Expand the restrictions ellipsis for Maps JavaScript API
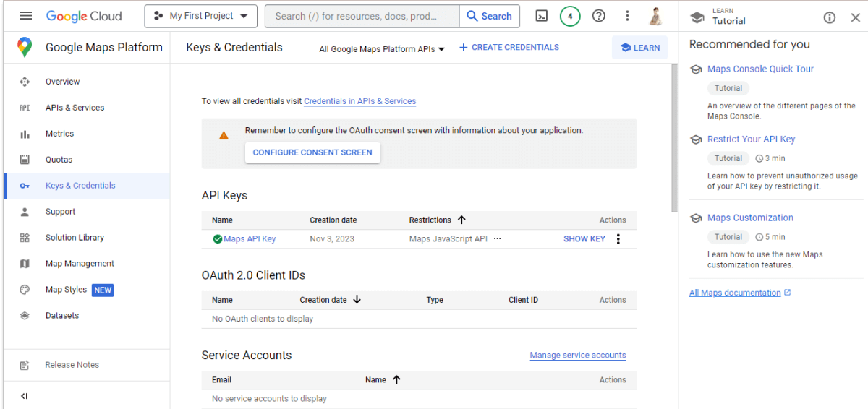 [x=497, y=238]
